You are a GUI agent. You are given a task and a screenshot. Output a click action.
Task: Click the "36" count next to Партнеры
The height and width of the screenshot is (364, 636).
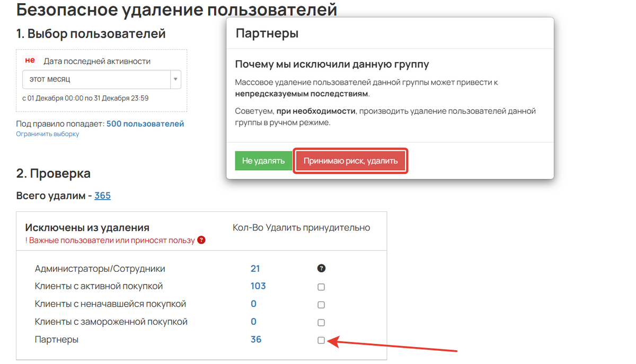click(256, 339)
